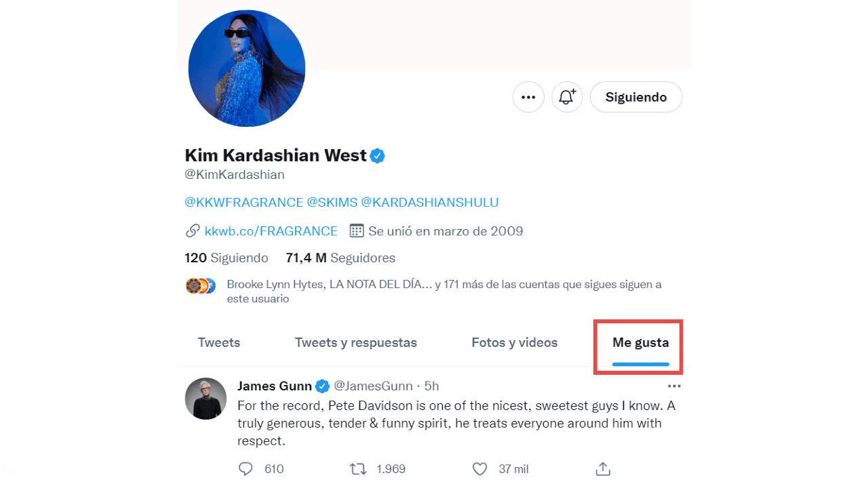Toggle the Siguiendo follow state
The width and height of the screenshot is (868, 488).
pyautogui.click(x=635, y=97)
